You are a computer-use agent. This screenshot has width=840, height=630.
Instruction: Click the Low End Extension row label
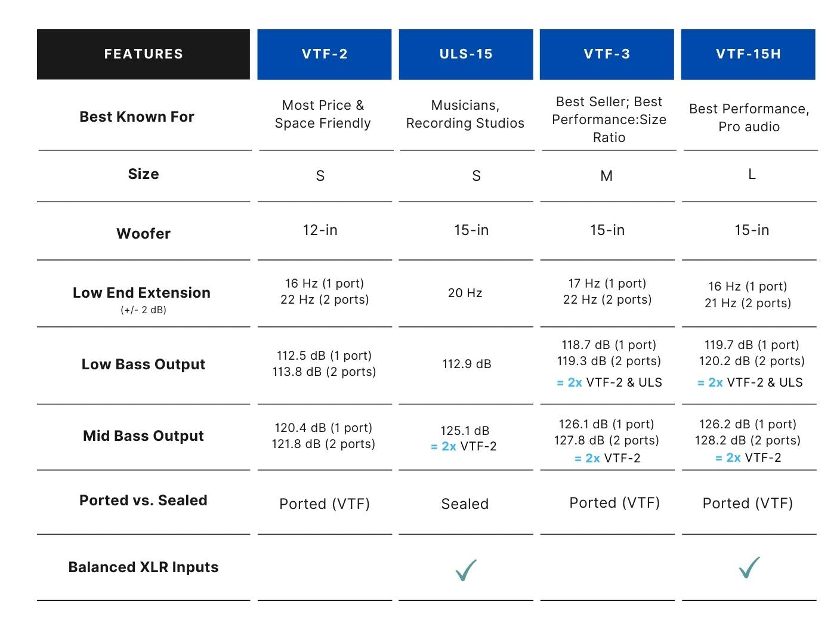[141, 292]
